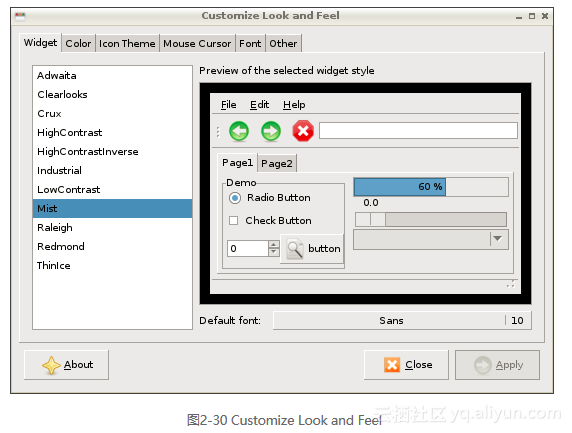
Task: Select the LowContrast widget theme
Action: 112,189
